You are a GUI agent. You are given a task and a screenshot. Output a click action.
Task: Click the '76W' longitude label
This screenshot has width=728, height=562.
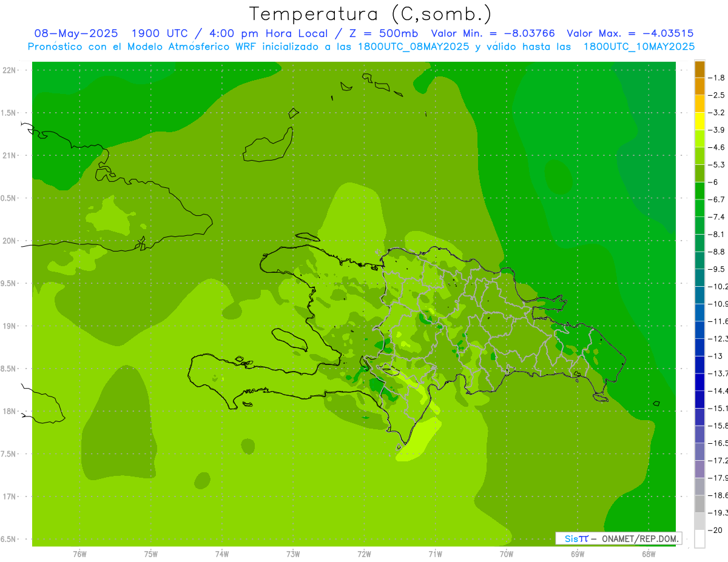pos(79,554)
